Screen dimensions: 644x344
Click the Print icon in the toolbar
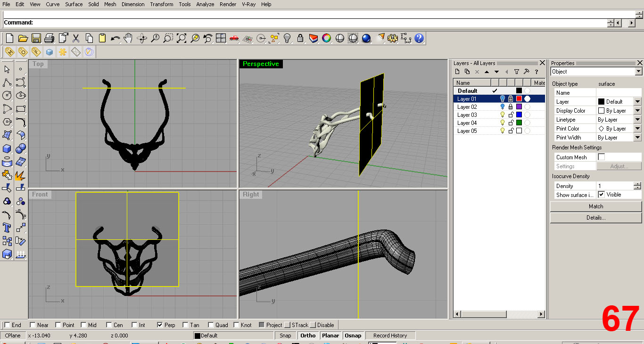tap(49, 38)
